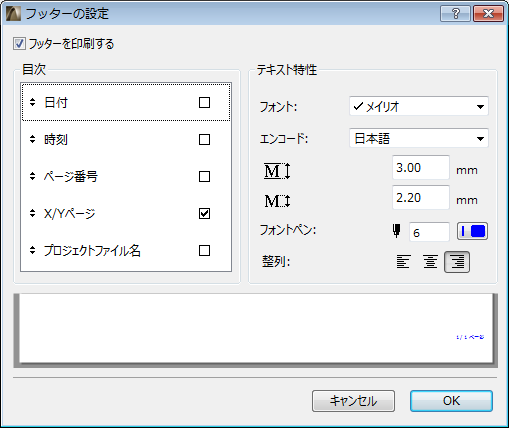Select the プロジェクトファイル名 list row text

tap(92, 250)
